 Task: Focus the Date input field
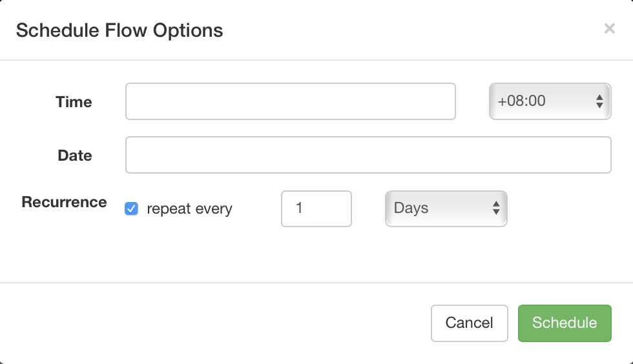(x=368, y=155)
